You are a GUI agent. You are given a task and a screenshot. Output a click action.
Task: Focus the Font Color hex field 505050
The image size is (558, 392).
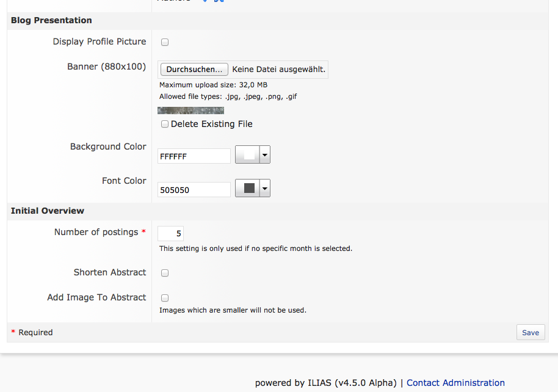coord(194,190)
